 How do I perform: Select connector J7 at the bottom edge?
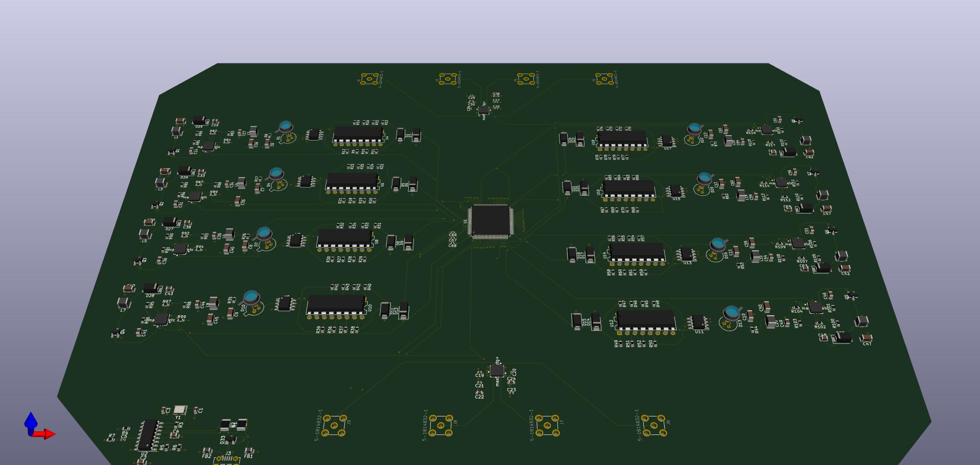[547, 426]
